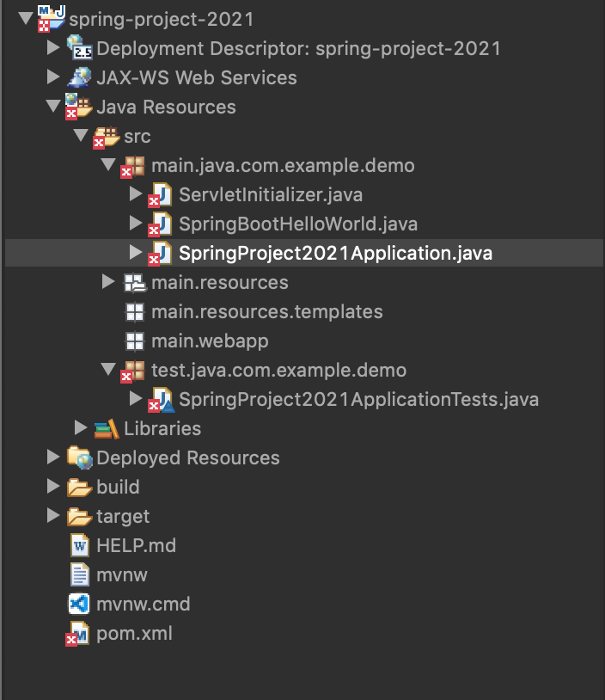This screenshot has width=605, height=700.
Task: Collapse the Java Resources node
Action: [x=53, y=107]
